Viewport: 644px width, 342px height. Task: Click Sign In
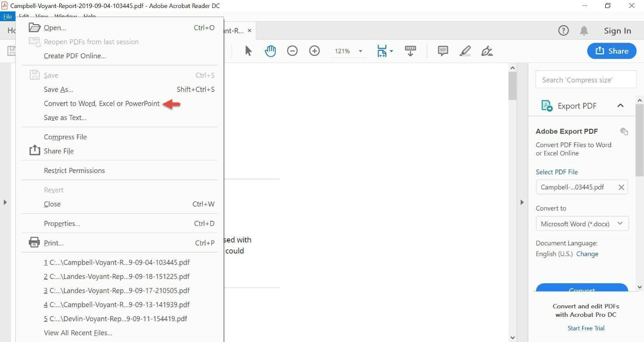coord(617,31)
